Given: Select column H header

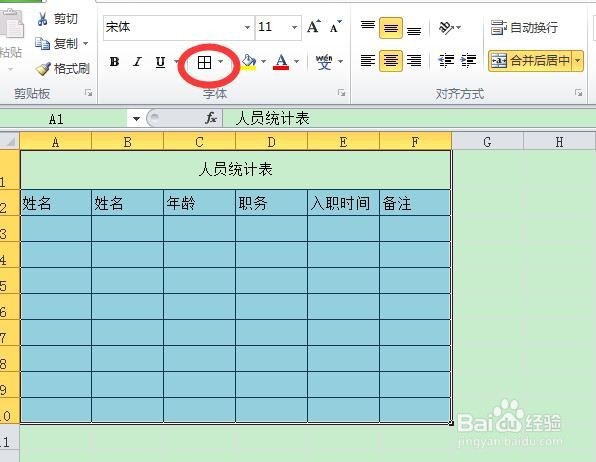Looking at the screenshot, I should click(560, 142).
